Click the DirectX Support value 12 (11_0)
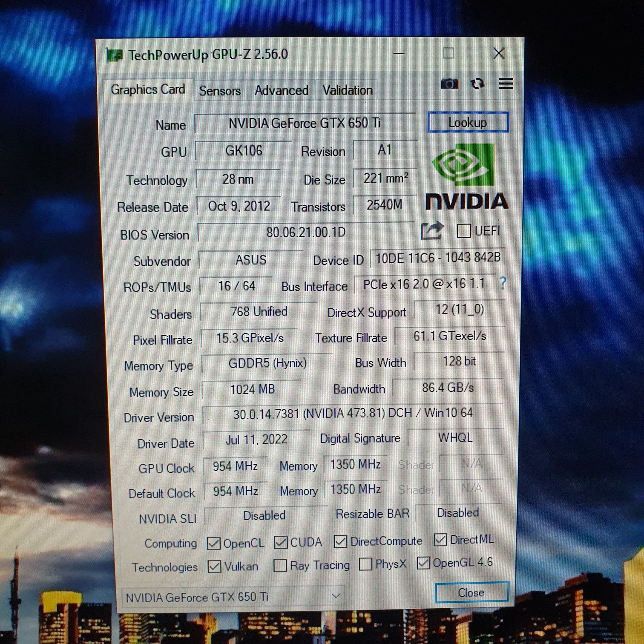 coord(460,310)
